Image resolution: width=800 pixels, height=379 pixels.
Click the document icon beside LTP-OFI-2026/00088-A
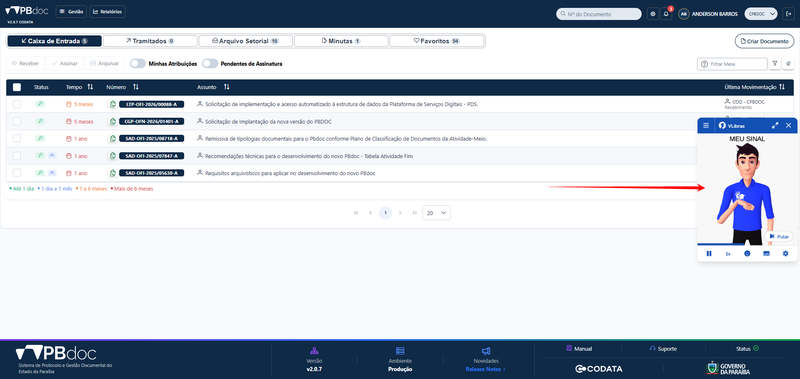coord(112,105)
